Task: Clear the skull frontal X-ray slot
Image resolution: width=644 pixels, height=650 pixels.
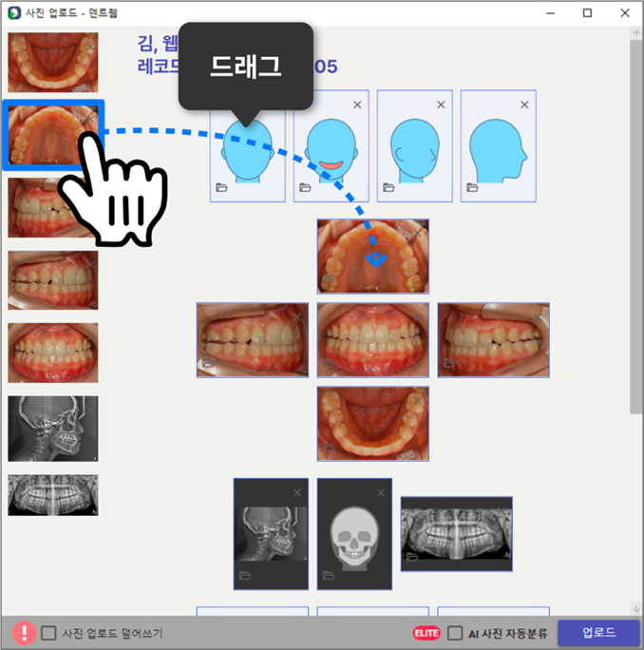Action: click(380, 492)
